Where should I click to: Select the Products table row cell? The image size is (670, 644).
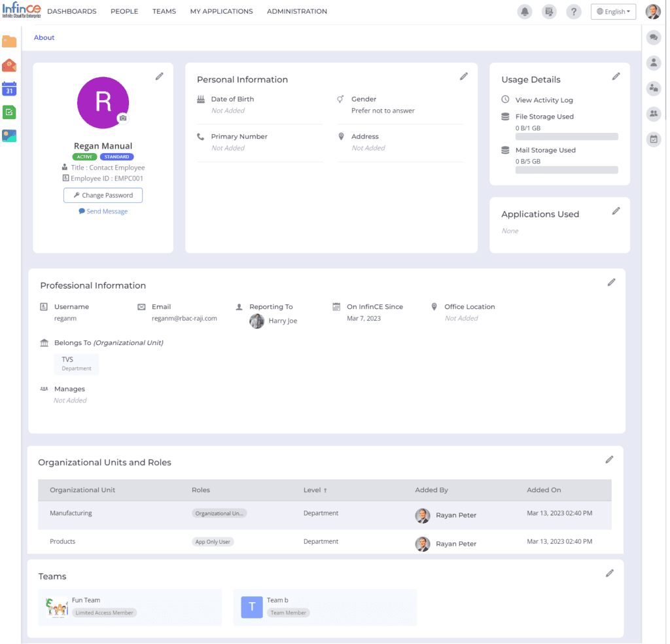point(62,541)
